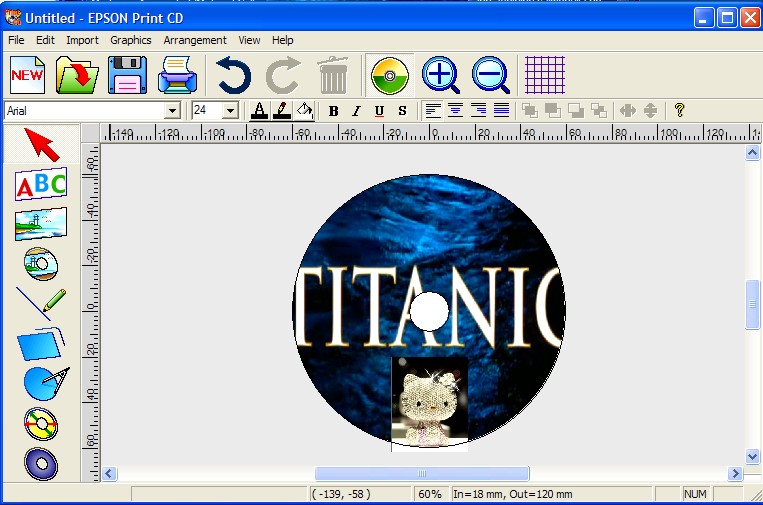The height and width of the screenshot is (505, 763).
Task: Toggle Underline formatting
Action: click(380, 111)
